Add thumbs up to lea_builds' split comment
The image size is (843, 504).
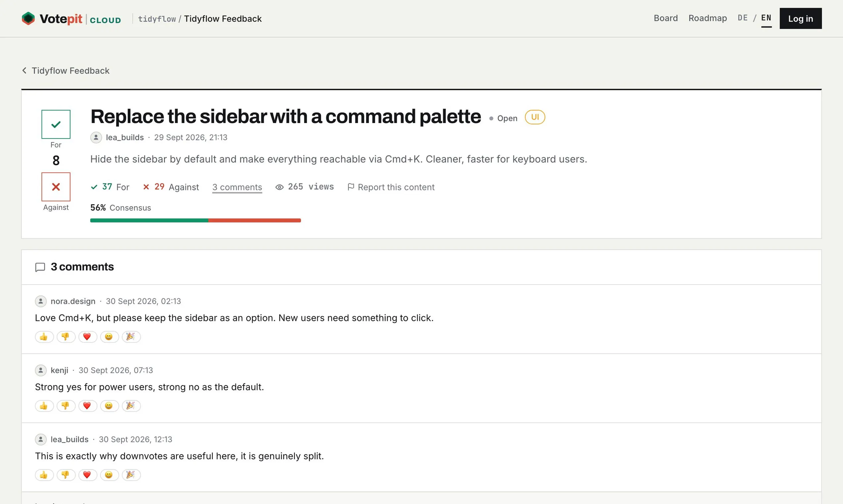pos(44,475)
